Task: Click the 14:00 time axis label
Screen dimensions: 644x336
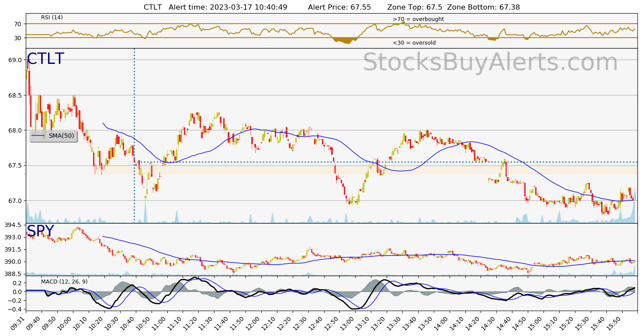Action: click(443, 322)
